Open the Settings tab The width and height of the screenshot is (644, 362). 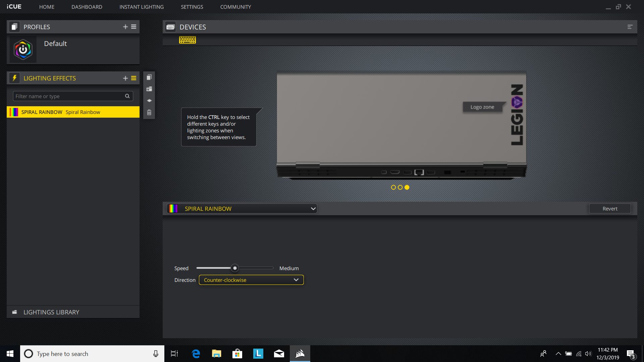click(x=192, y=7)
